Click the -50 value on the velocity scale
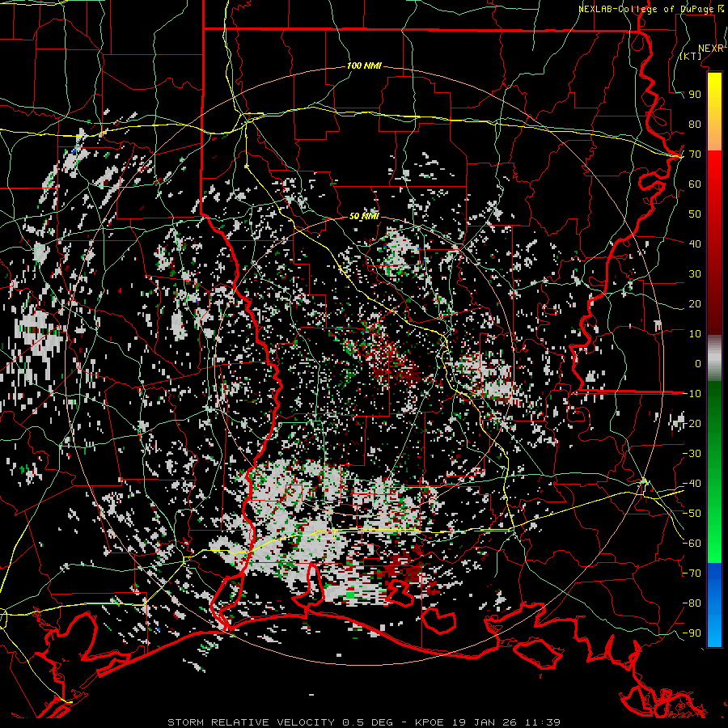728x728 pixels. pos(692,514)
